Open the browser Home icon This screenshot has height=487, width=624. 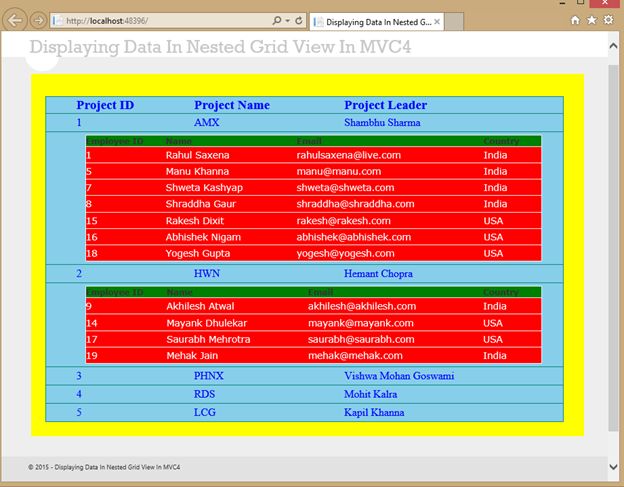[575, 20]
